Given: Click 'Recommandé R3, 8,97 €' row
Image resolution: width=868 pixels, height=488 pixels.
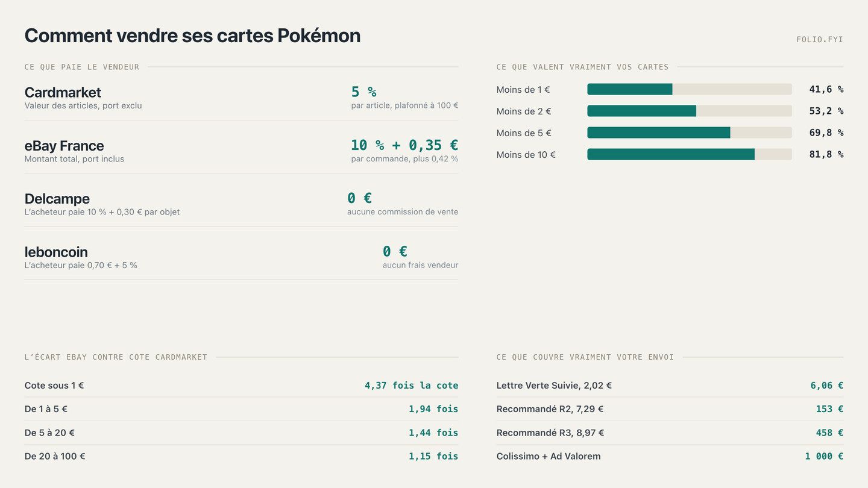Looking at the screenshot, I should pos(670,433).
